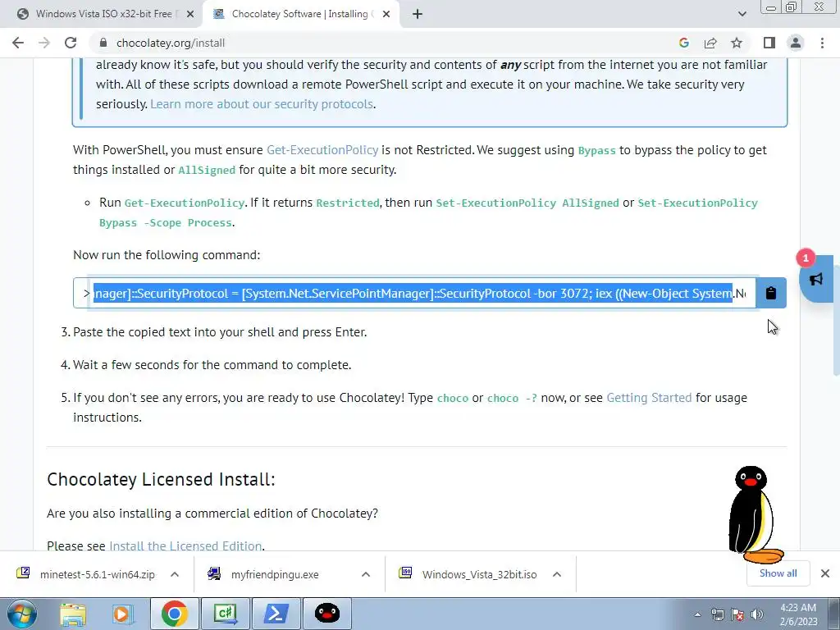This screenshot has width=840, height=630.
Task: Reload the chocolatey.org page
Action: (x=71, y=43)
